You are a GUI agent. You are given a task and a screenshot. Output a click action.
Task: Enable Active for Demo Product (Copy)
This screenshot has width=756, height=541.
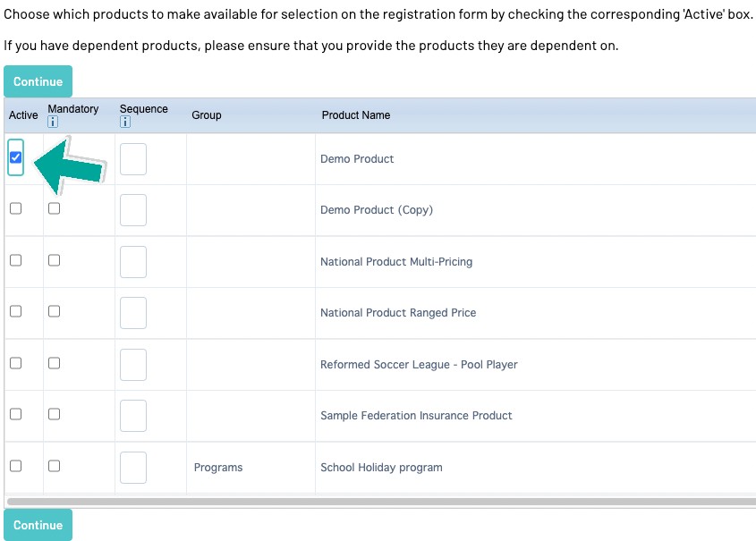point(15,208)
